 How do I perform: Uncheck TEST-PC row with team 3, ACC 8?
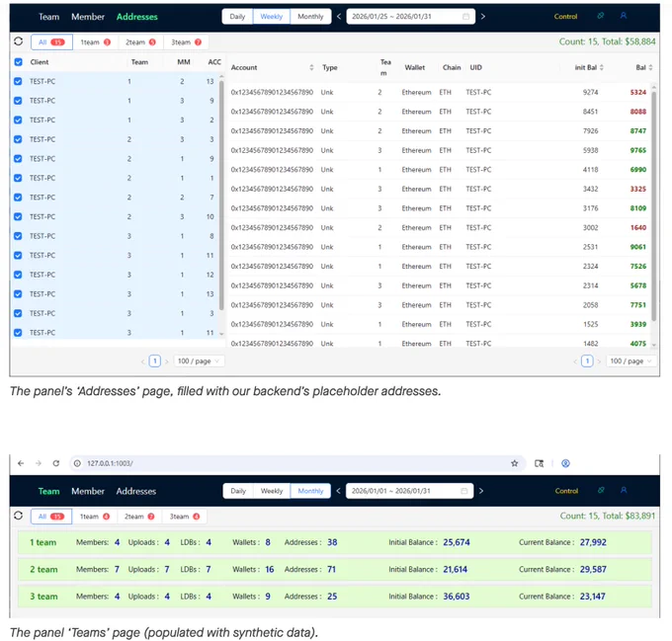pyautogui.click(x=18, y=235)
